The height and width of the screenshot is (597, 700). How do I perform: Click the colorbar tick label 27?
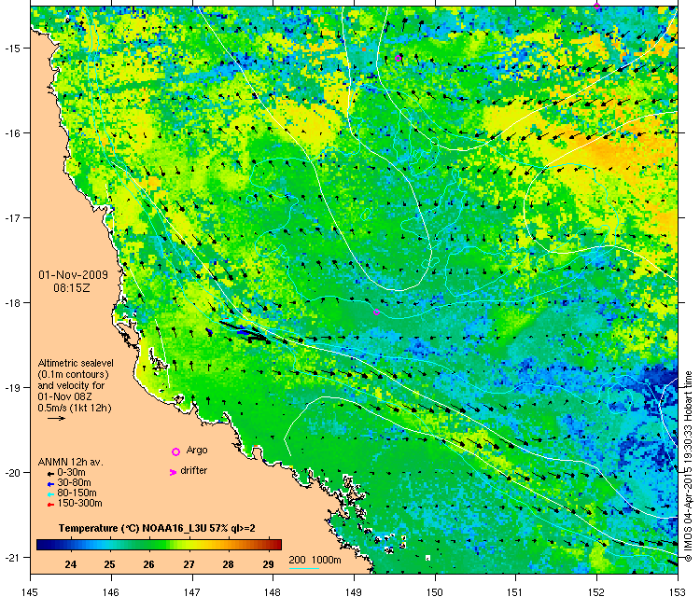[x=189, y=564]
